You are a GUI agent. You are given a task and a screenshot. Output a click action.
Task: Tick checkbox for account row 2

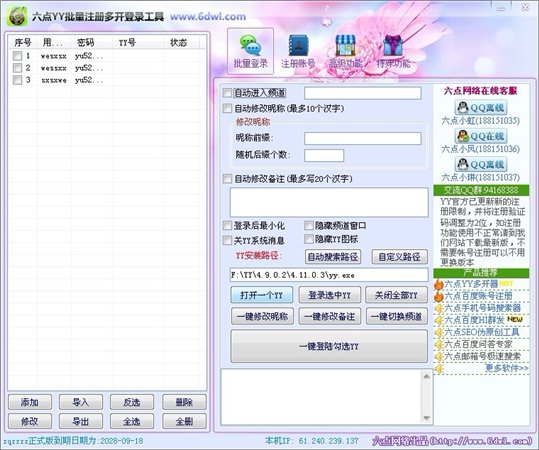[x=17, y=68]
